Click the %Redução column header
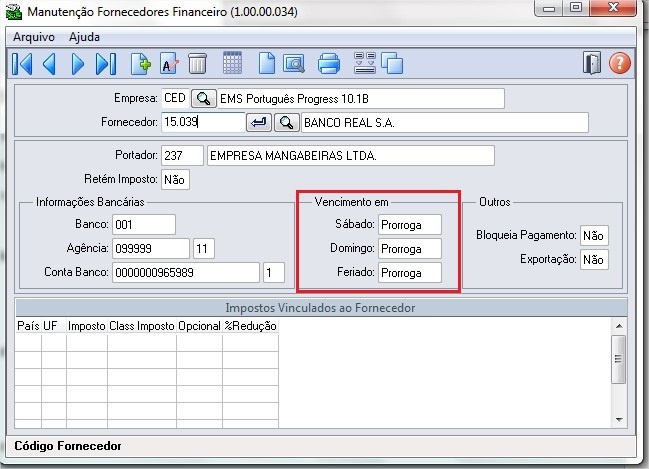The height and width of the screenshot is (469, 649). 250,326
